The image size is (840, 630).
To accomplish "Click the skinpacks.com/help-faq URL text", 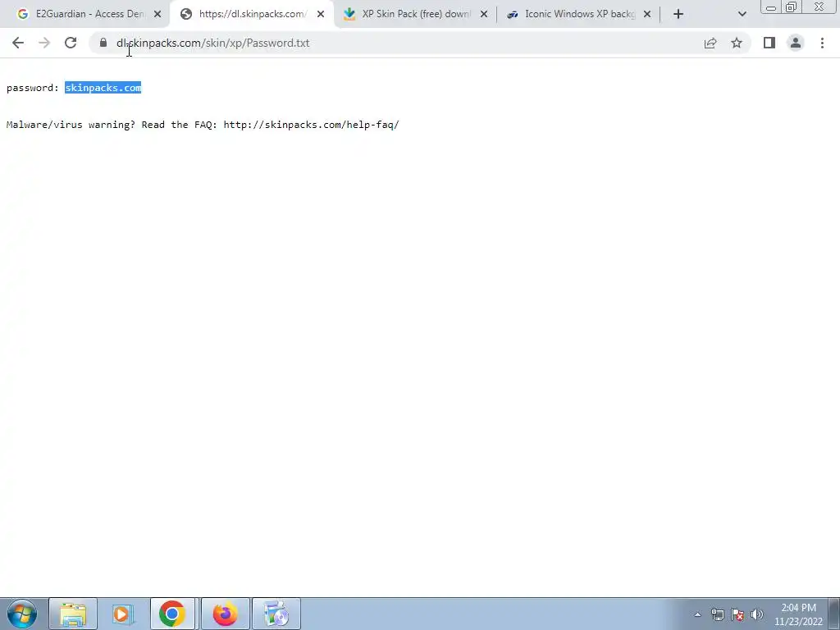I will tap(311, 125).
